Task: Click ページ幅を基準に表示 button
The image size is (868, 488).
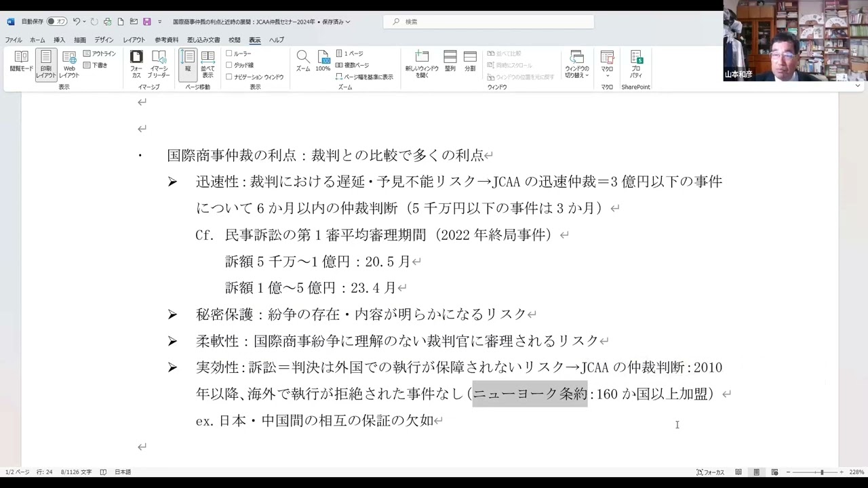Action: pyautogui.click(x=364, y=77)
